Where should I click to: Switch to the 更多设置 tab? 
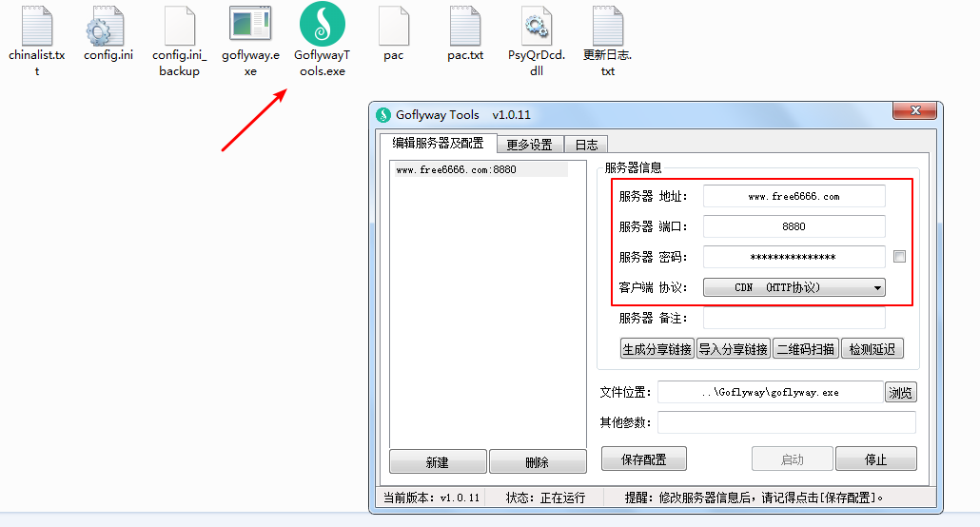(529, 145)
